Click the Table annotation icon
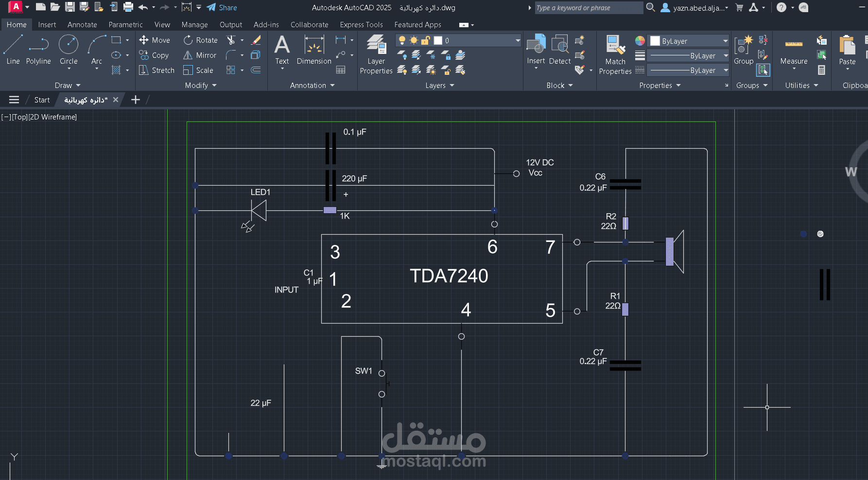Image resolution: width=868 pixels, height=480 pixels. coord(341,70)
